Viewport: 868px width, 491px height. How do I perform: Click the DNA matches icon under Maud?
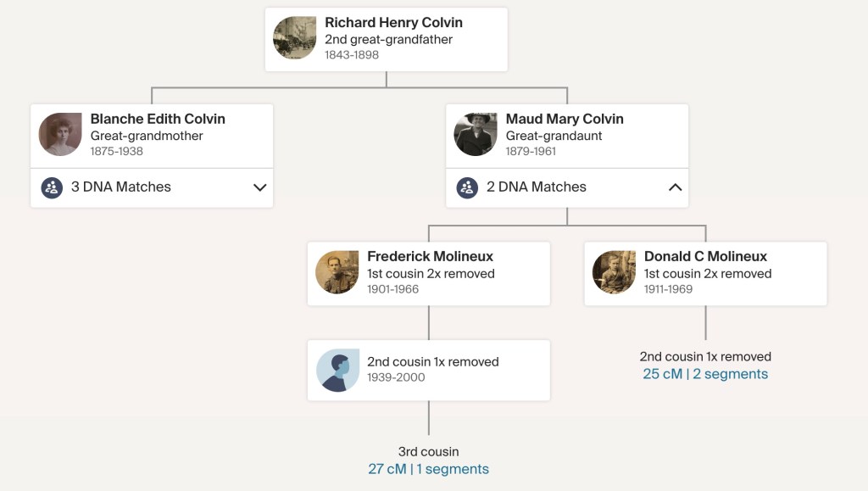467,187
